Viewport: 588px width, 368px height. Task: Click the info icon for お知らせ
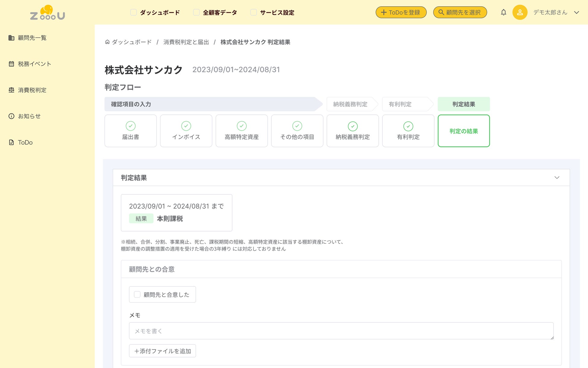click(11, 116)
